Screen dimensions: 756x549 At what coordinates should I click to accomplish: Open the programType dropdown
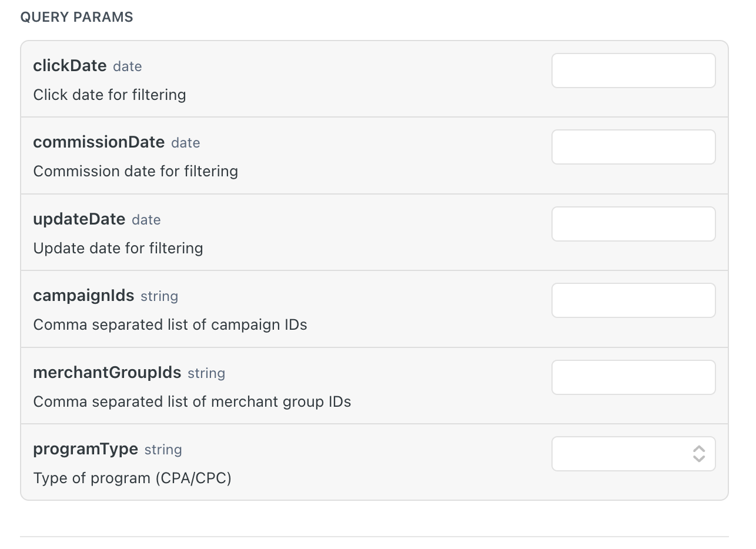tap(633, 454)
